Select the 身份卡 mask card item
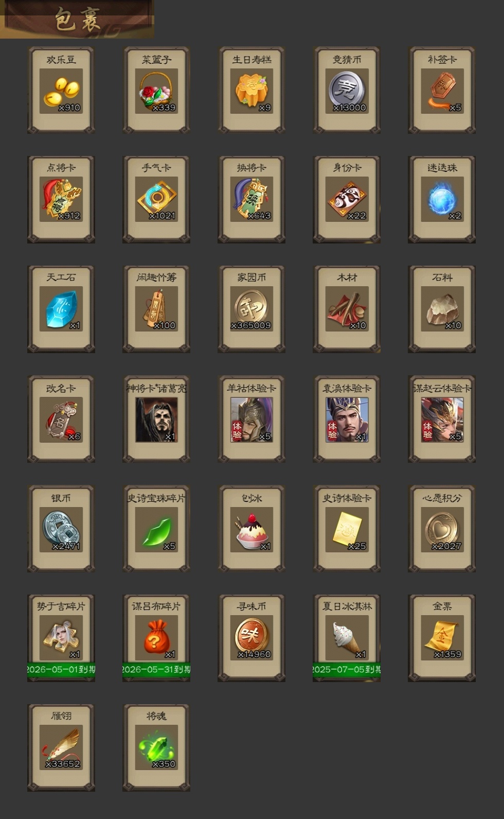Viewport: 504px width, 819px height. [x=347, y=199]
